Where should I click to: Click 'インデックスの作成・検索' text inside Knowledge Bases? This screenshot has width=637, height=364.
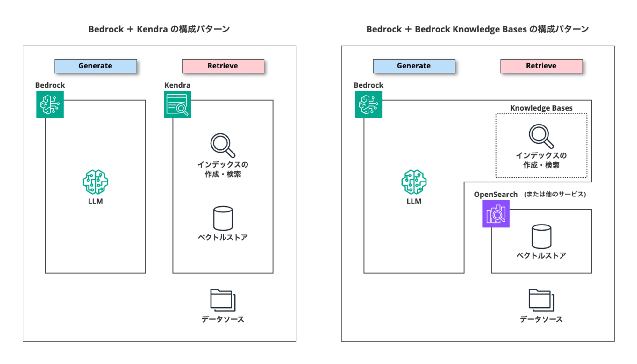tap(541, 160)
